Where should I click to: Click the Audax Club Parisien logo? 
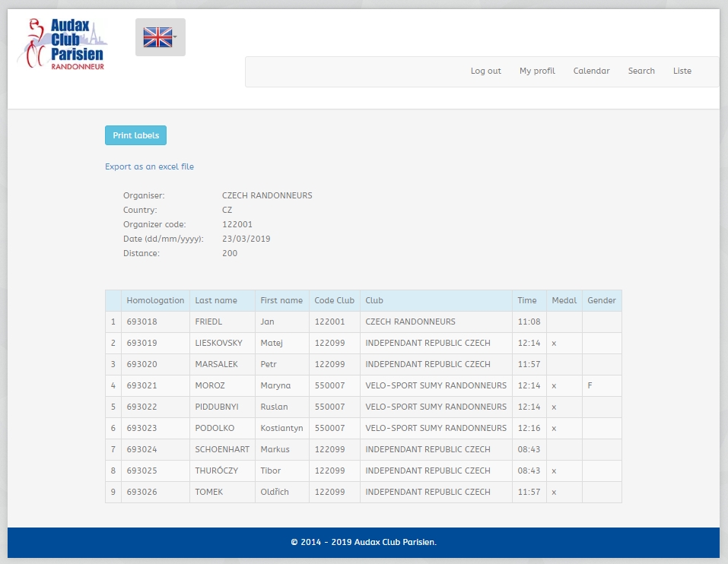(62, 45)
